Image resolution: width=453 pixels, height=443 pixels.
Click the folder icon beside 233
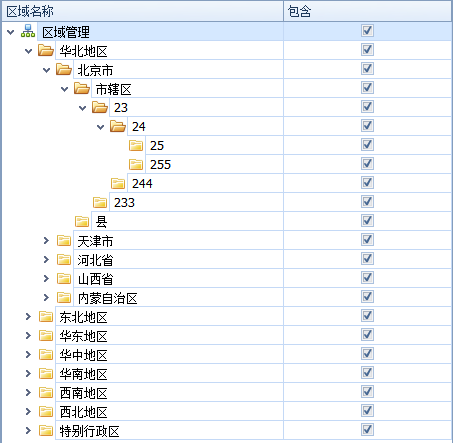(x=100, y=203)
